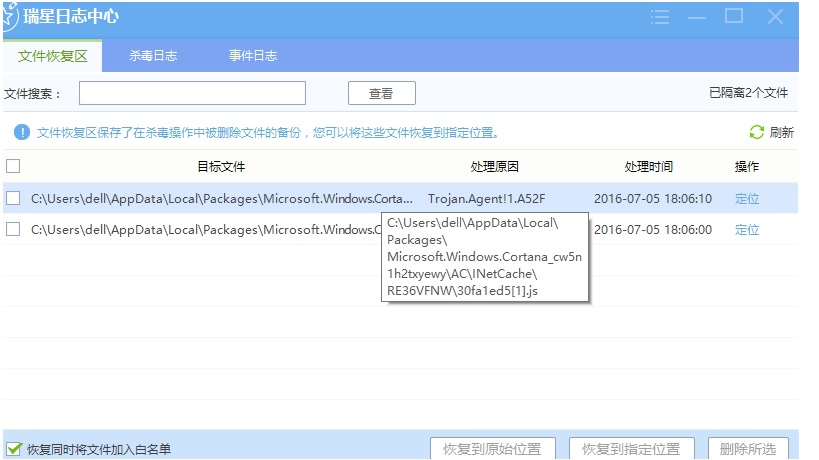Click the blue info icon beside the notice

pyautogui.click(x=22, y=132)
